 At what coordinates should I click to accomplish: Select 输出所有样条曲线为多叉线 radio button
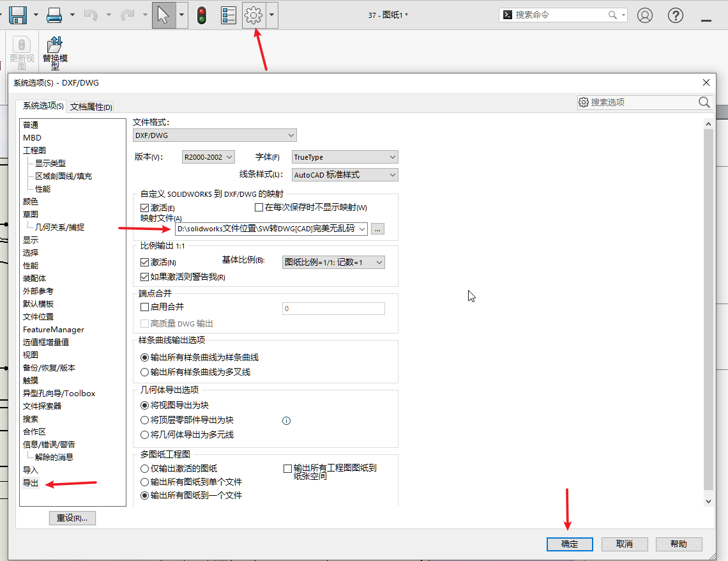pos(144,372)
